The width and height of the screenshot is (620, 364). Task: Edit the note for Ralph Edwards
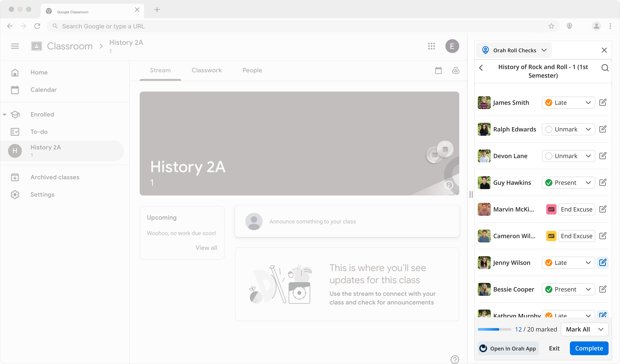coord(603,129)
